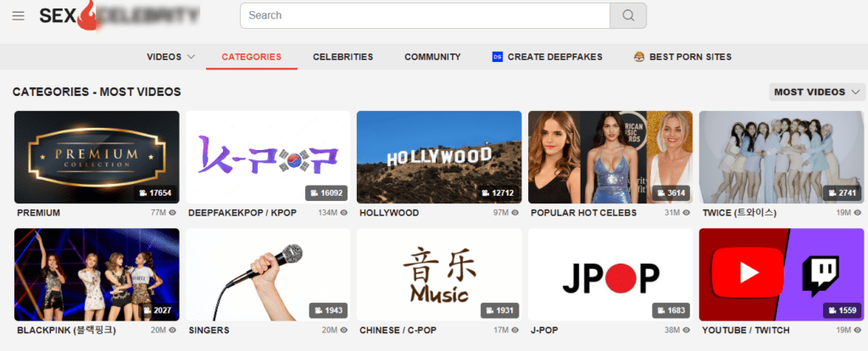This screenshot has width=868, height=351.
Task: Click the eye icon next to 31M
Action: tap(687, 213)
